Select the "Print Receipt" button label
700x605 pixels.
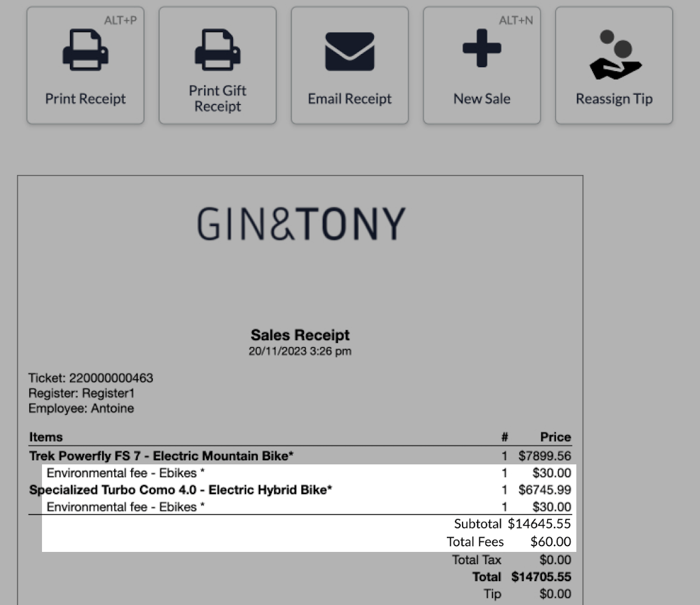(x=85, y=99)
